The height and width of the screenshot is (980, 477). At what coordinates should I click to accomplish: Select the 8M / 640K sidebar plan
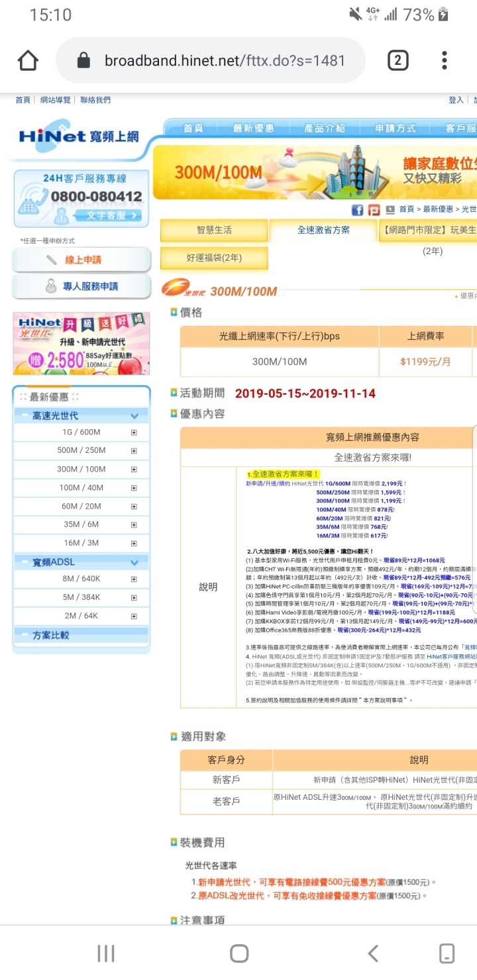(x=81, y=579)
